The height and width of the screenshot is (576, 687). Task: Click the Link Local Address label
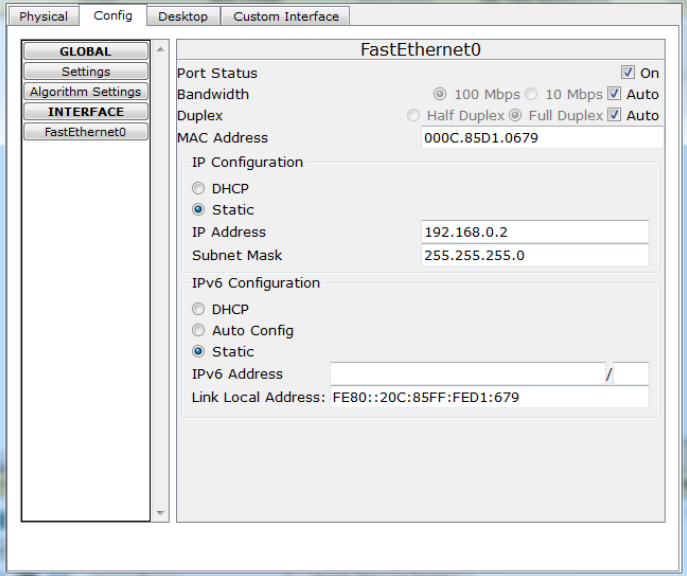[259, 397]
